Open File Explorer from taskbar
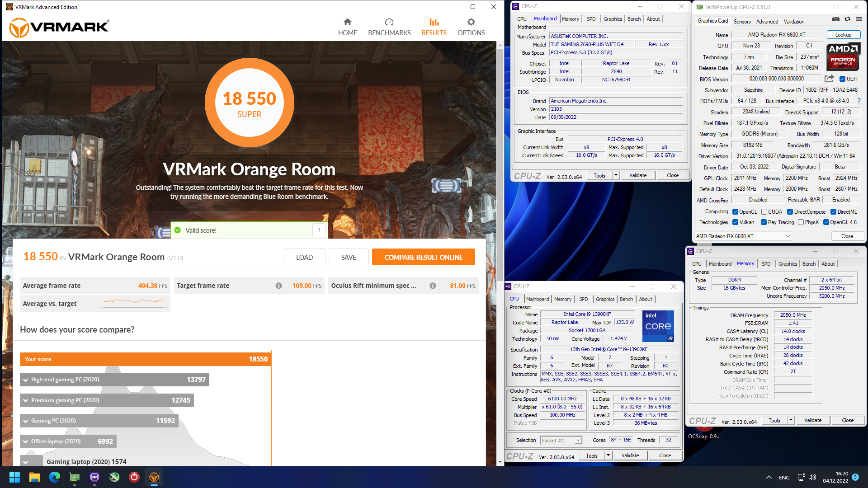 (x=35, y=477)
